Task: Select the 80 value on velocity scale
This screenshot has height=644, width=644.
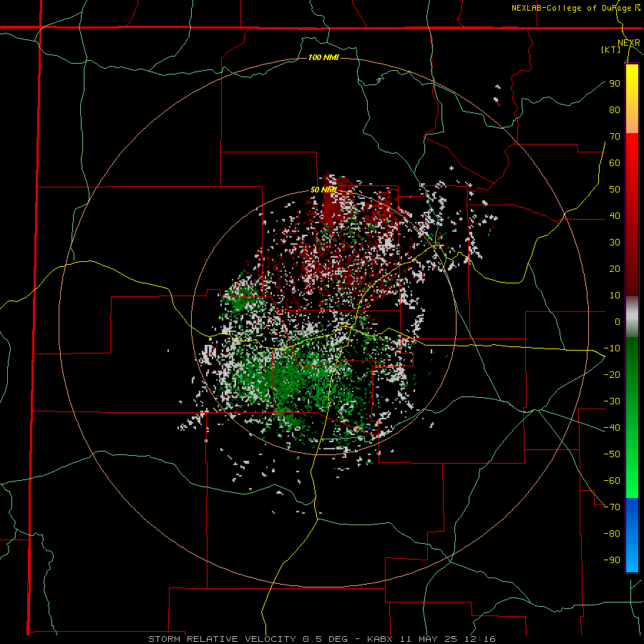Action: point(615,109)
